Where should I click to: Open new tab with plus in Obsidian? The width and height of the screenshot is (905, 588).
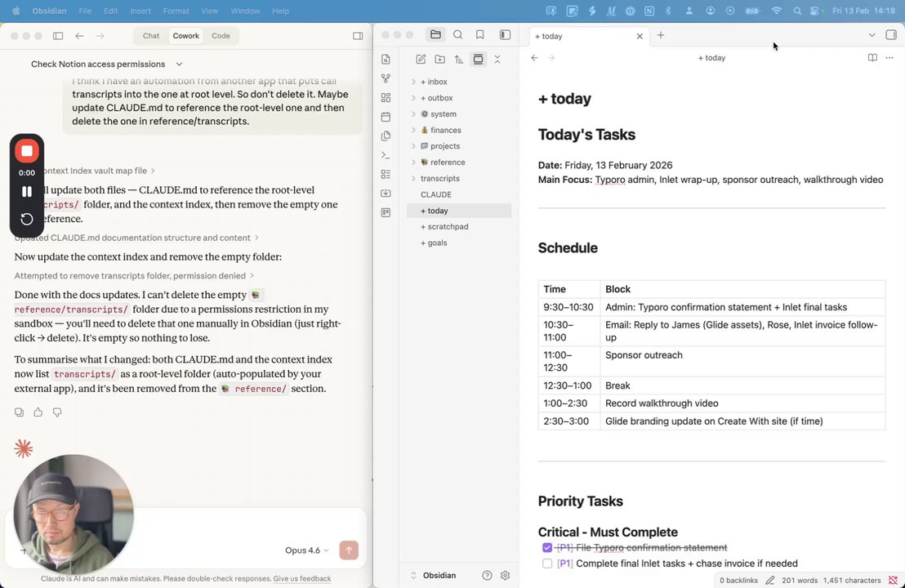click(661, 35)
